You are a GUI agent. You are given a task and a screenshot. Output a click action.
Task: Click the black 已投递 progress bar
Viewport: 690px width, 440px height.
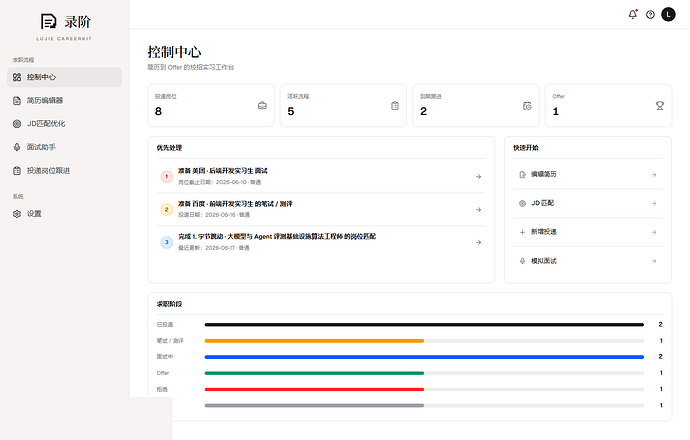coord(424,325)
